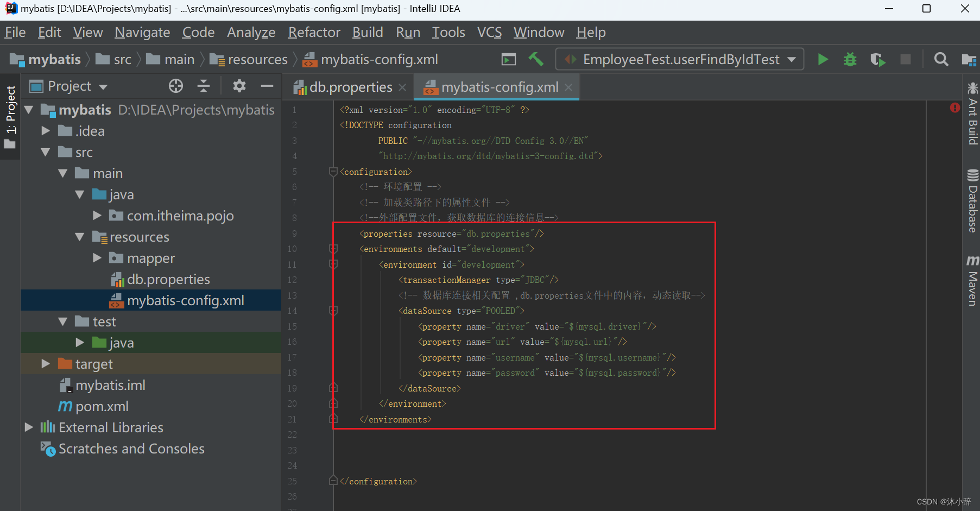Fold closing dataSource marker at line 19
Viewport: 980px width, 511px height.
coord(333,388)
